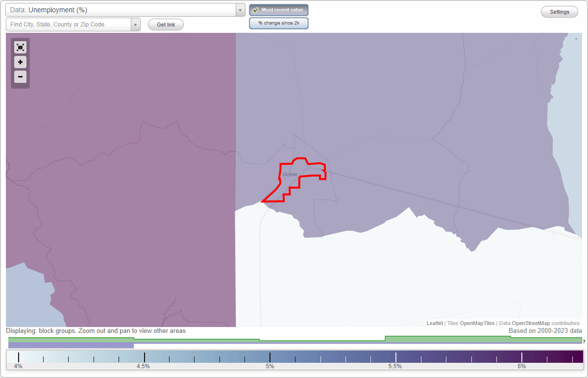
Task: Click the Get link button
Action: [x=166, y=25]
